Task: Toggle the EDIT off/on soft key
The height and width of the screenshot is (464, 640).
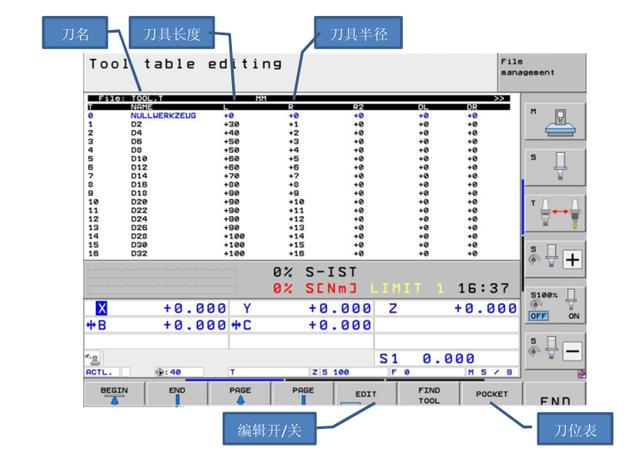Action: (x=366, y=395)
